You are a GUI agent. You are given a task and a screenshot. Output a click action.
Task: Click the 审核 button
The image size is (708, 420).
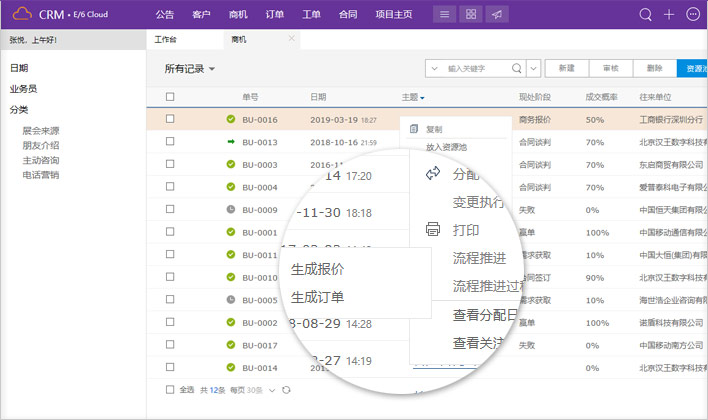point(610,68)
